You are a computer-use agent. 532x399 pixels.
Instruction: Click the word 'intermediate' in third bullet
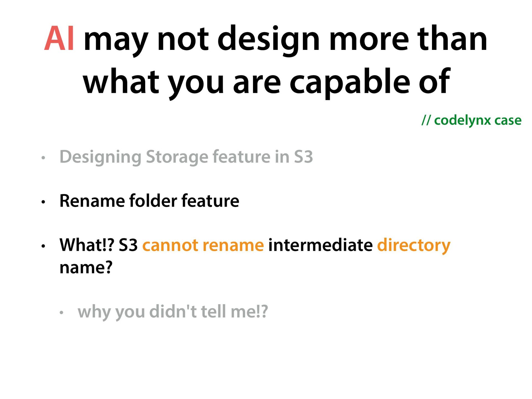pyautogui.click(x=321, y=245)
